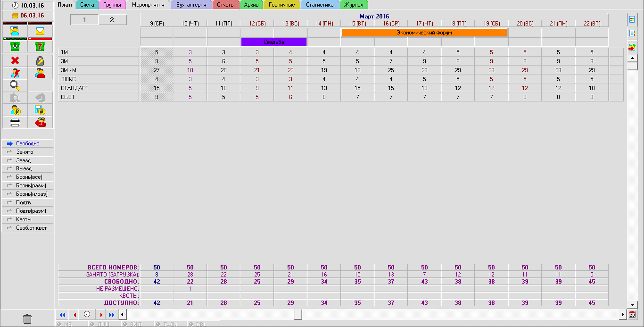
Task: Step back one day with red left arrow
Action: click(74, 314)
